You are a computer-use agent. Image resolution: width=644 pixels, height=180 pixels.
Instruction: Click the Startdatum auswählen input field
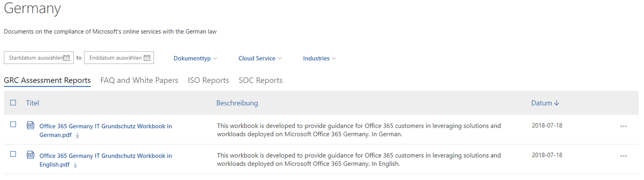pos(39,58)
